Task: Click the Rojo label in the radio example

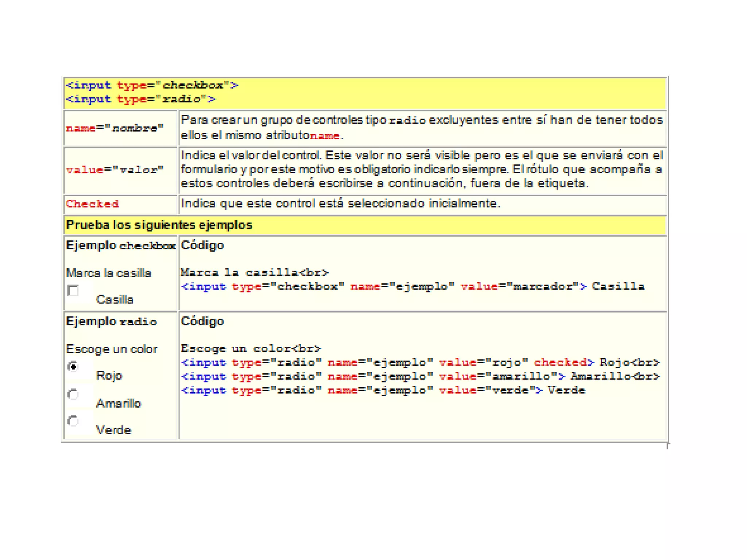Action: [109, 376]
